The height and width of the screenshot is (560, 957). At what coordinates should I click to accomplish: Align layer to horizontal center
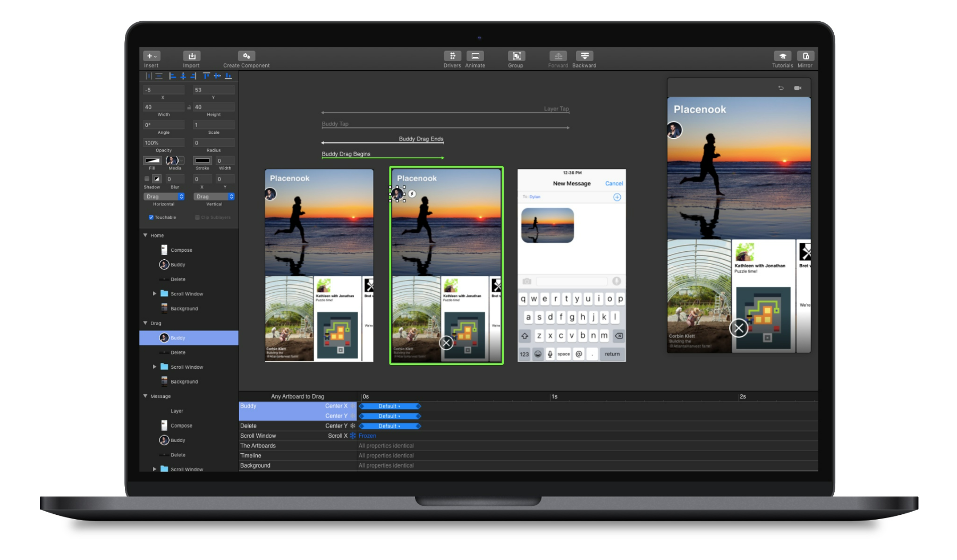click(x=183, y=76)
